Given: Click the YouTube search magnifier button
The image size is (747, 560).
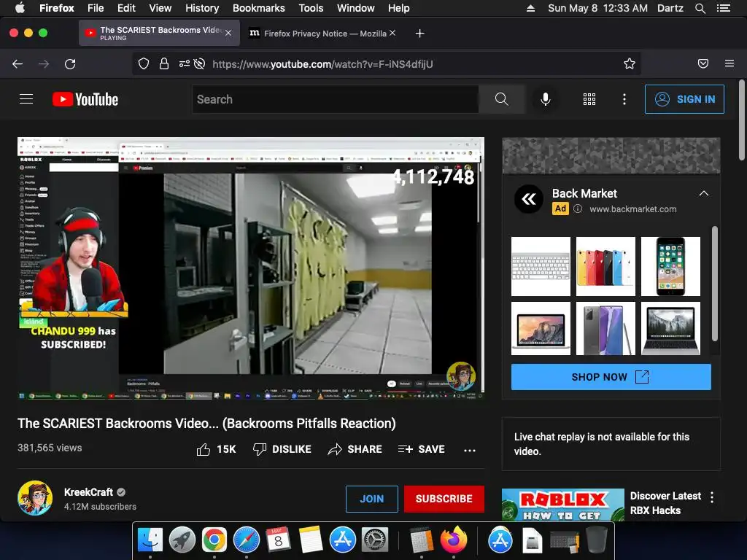Looking at the screenshot, I should tap(502, 99).
